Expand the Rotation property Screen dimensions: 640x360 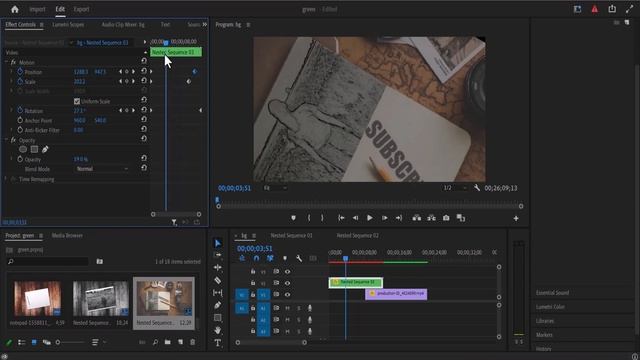click(x=11, y=111)
